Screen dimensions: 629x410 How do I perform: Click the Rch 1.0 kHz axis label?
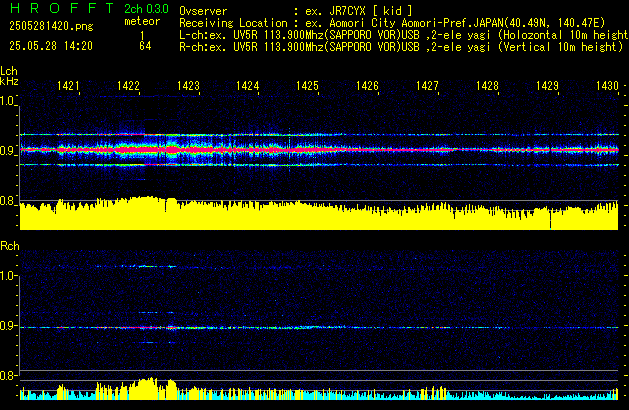click(8, 276)
